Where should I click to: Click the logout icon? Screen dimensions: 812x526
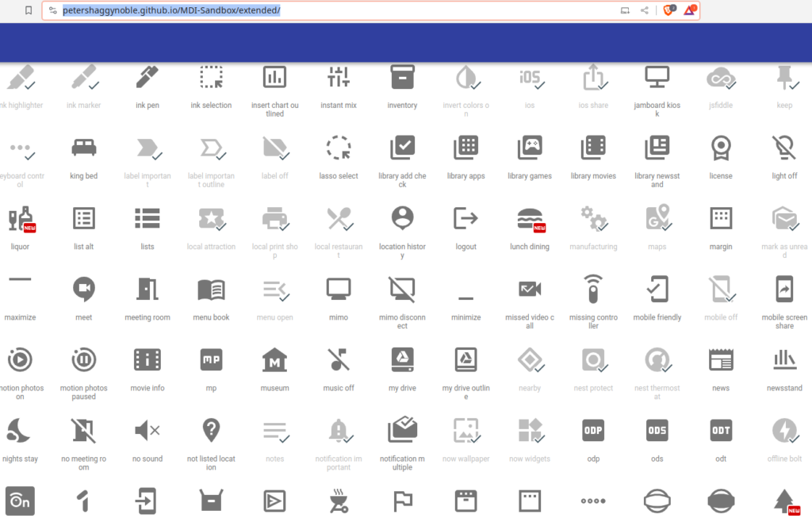[465, 218]
